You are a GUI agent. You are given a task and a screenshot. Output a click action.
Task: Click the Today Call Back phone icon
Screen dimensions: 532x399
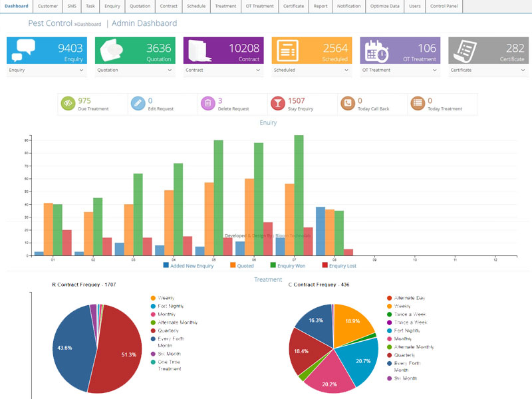point(347,104)
